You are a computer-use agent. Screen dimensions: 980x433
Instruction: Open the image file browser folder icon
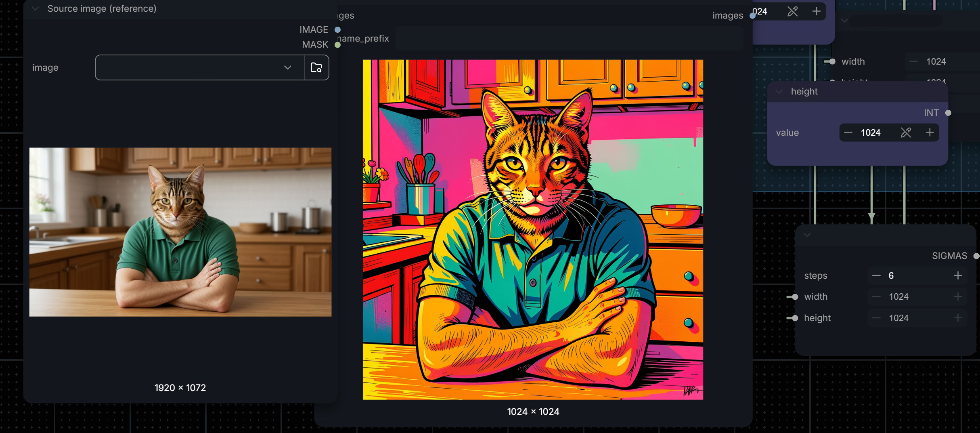[x=316, y=67]
